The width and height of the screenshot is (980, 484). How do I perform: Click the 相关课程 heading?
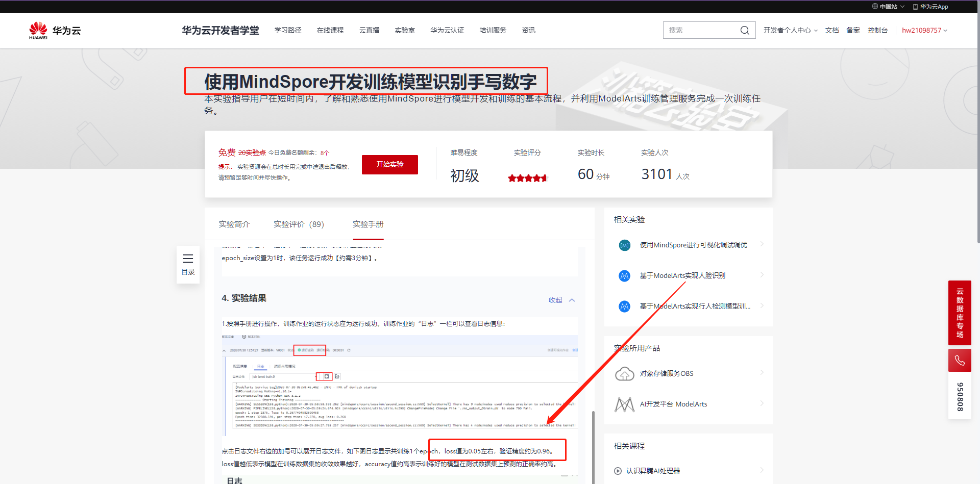629,446
